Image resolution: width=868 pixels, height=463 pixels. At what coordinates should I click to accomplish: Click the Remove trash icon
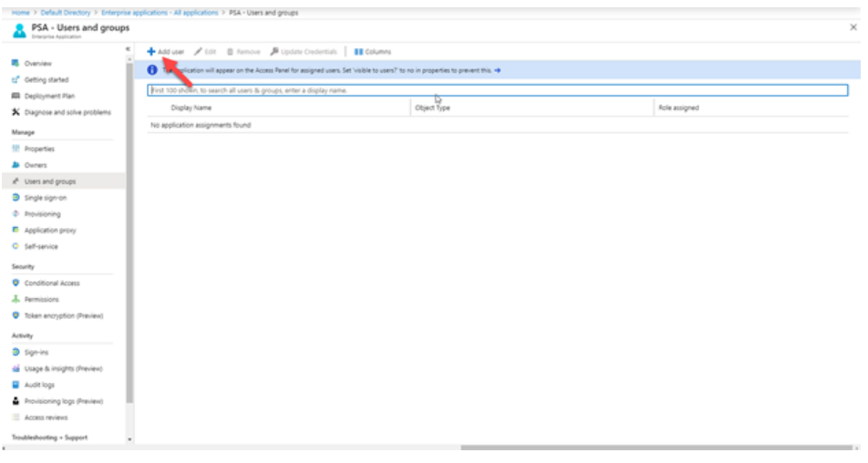[x=230, y=51]
